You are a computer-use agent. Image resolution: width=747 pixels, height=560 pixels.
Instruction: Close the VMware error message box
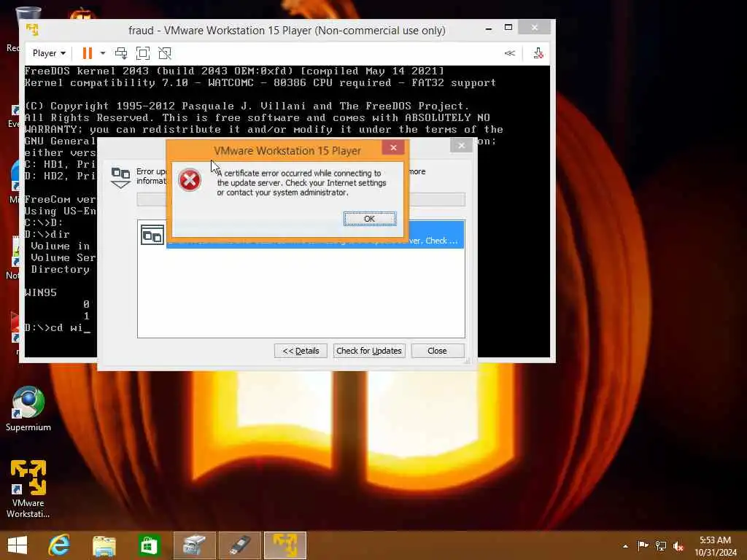pos(393,147)
